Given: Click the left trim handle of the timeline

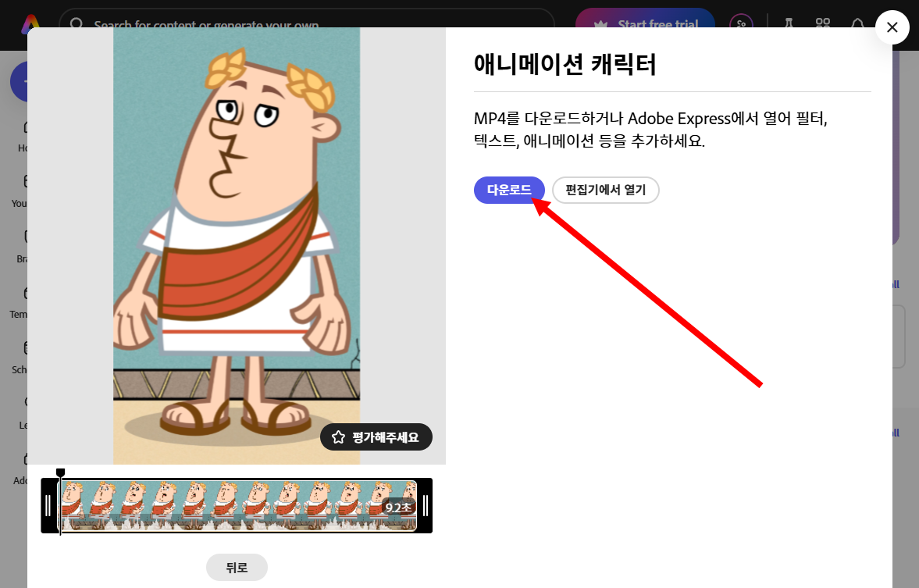Looking at the screenshot, I should [48, 505].
